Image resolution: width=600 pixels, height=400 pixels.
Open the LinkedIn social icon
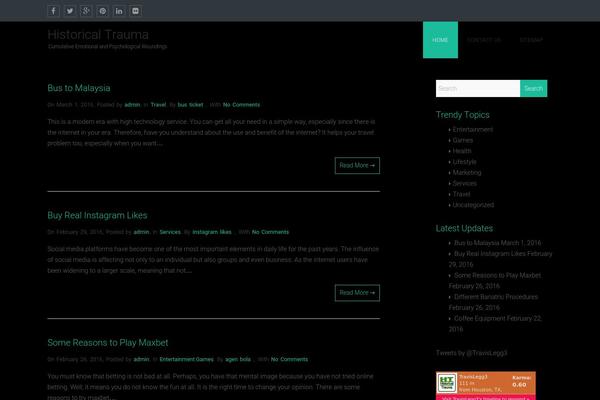[x=119, y=11]
